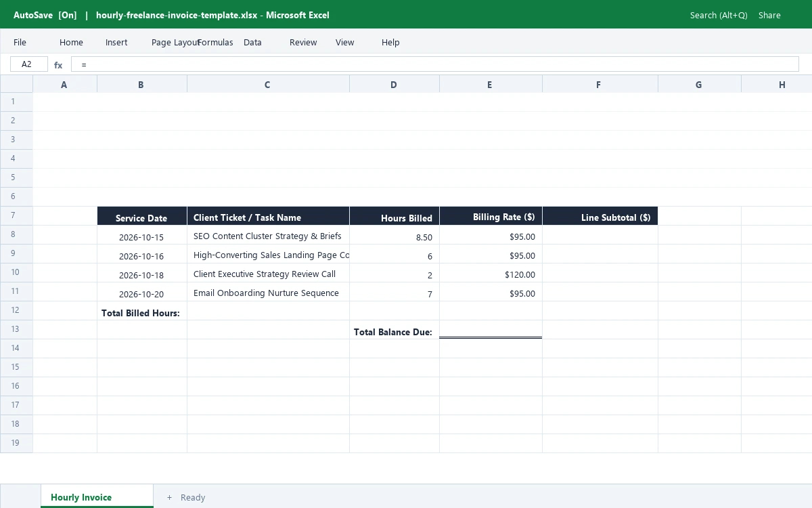Image resolution: width=812 pixels, height=508 pixels.
Task: Select hours cell showing 7
Action: [x=394, y=292]
